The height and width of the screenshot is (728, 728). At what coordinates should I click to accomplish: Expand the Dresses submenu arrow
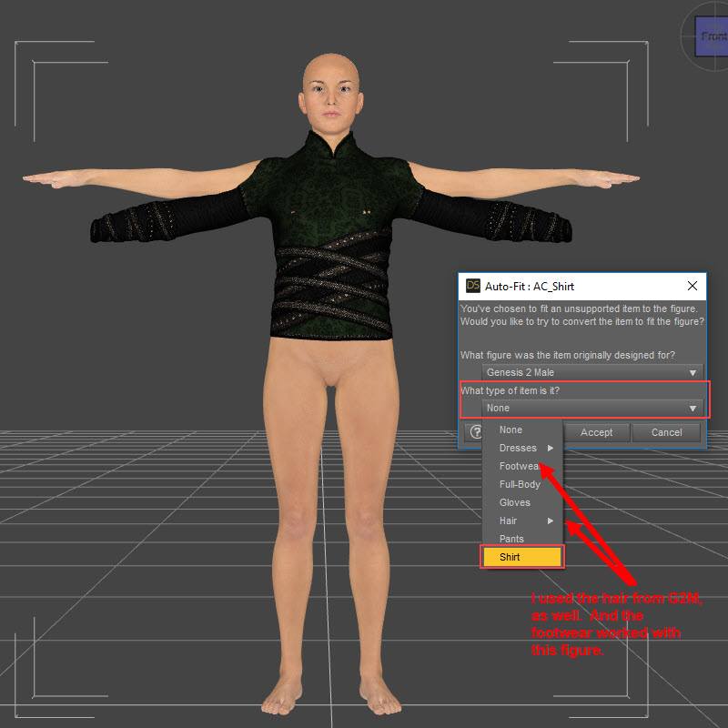tap(551, 448)
